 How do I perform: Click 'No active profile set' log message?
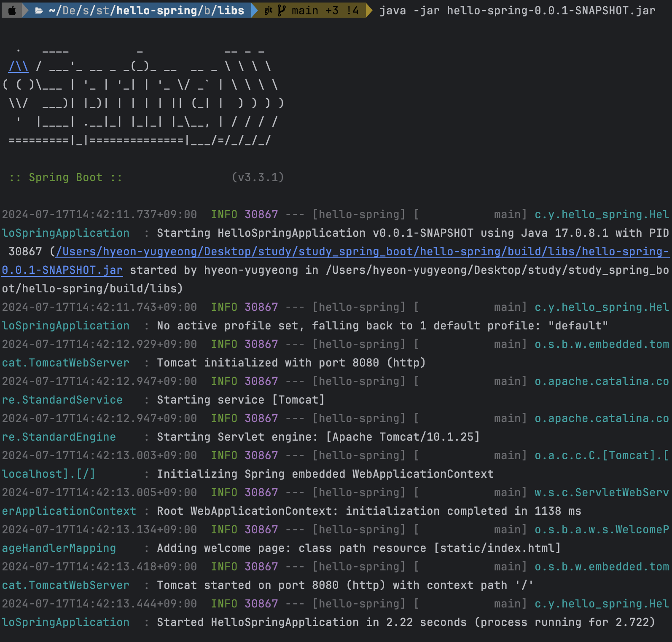click(382, 326)
